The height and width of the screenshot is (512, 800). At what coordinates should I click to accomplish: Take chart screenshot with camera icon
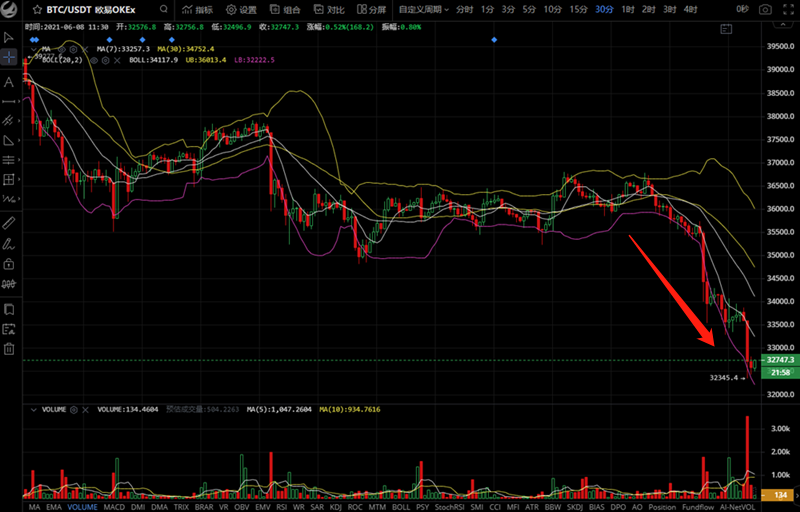coord(765,9)
